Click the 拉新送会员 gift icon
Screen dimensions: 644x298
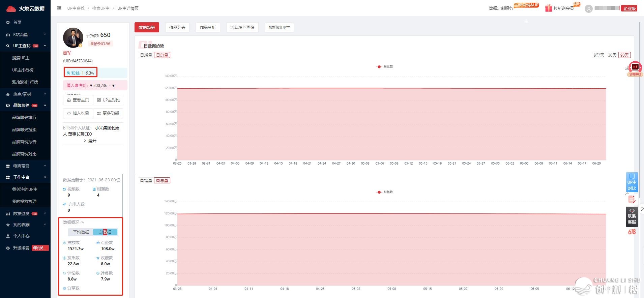coord(549,8)
